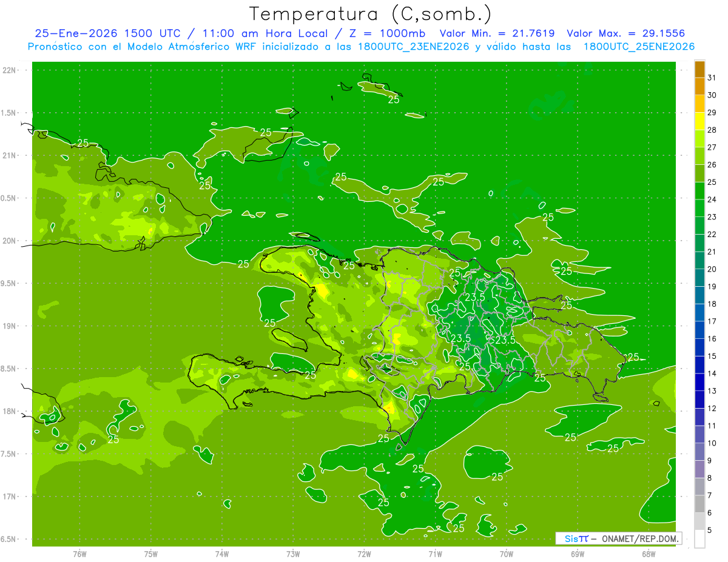Viewport: 728px width, 562px height.
Task: Click the 20N latitude axis label
Action: pos(9,241)
